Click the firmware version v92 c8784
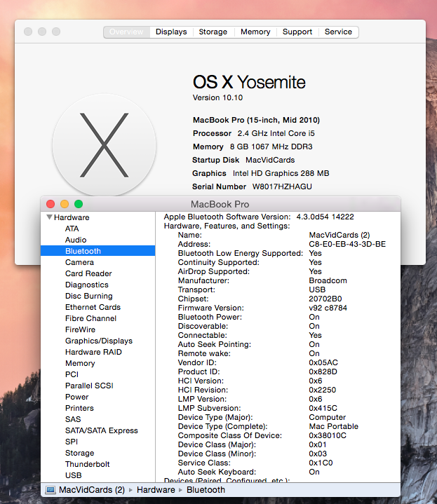 point(328,308)
